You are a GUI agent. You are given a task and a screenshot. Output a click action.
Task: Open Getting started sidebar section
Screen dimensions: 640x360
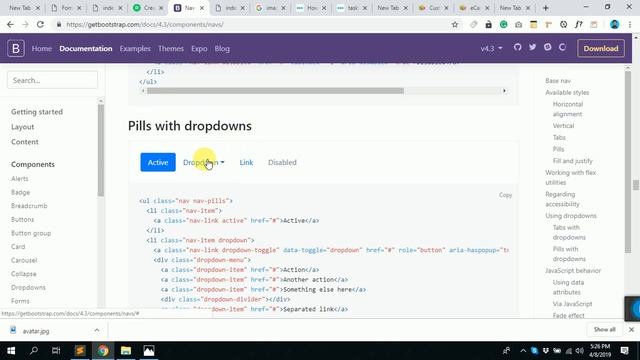coord(37,112)
